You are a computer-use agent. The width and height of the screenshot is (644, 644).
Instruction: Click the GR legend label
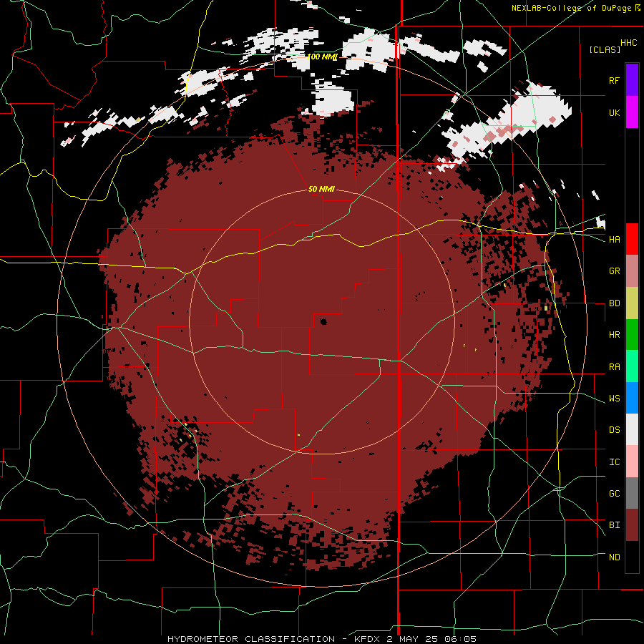coord(614,271)
